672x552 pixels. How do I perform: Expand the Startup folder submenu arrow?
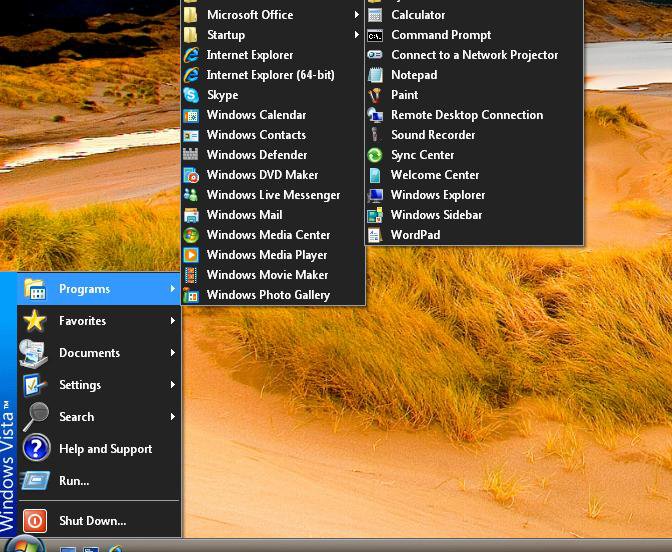357,34
